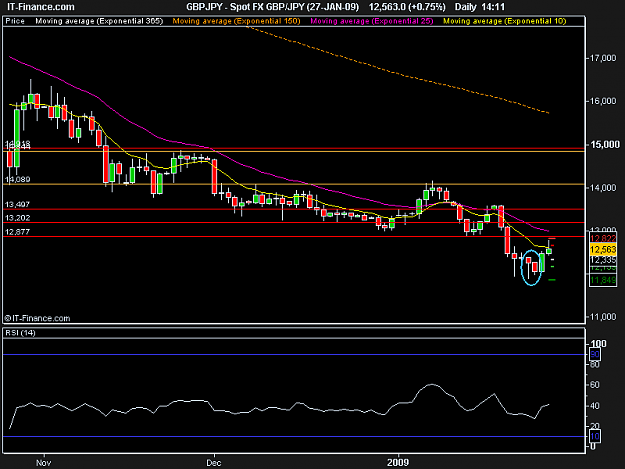Click the dashed orange EMA 150 line

[399, 74]
